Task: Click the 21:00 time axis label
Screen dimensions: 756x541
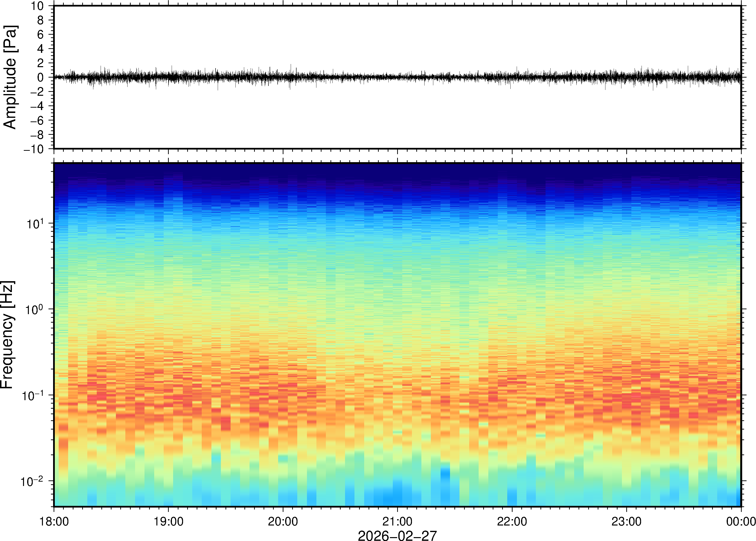Action: [397, 521]
